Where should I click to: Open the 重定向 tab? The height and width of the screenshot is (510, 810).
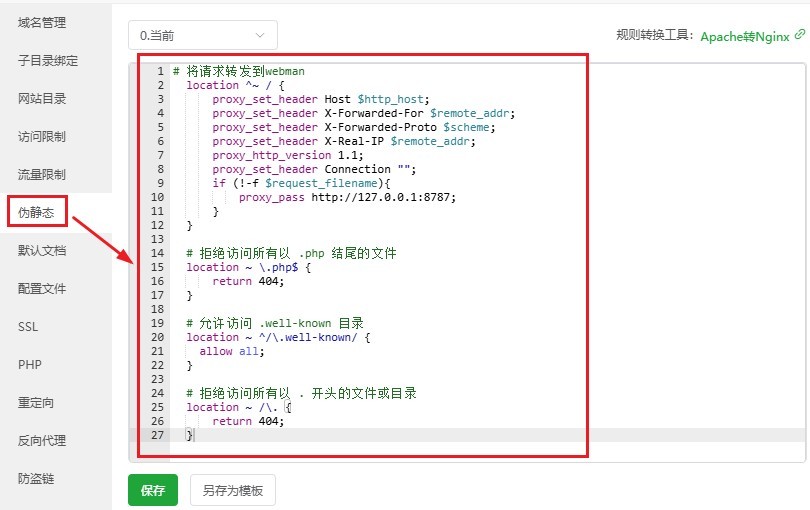pyautogui.click(x=36, y=403)
